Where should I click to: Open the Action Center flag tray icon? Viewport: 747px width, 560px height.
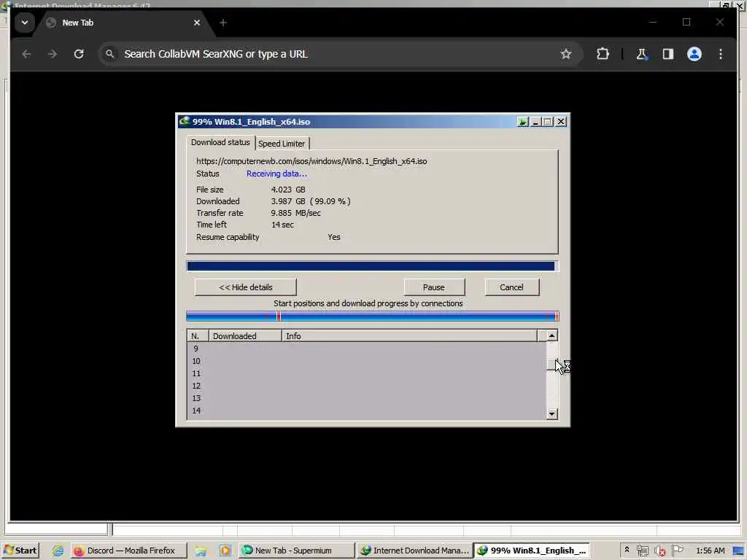pos(677,551)
